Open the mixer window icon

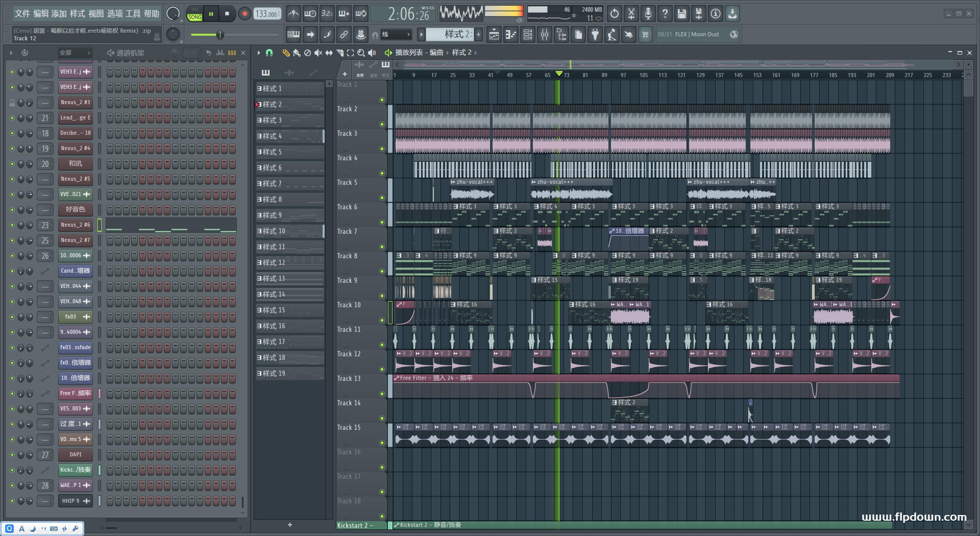545,35
